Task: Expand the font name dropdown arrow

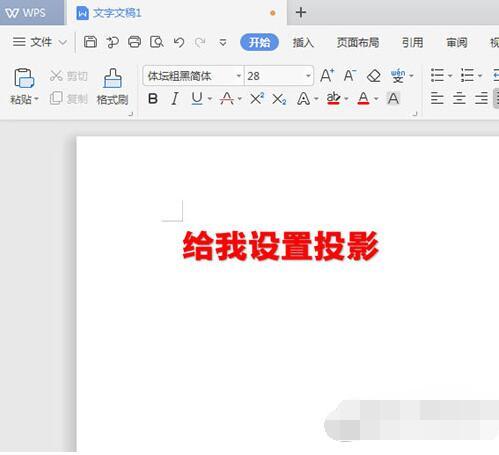Action: point(239,76)
